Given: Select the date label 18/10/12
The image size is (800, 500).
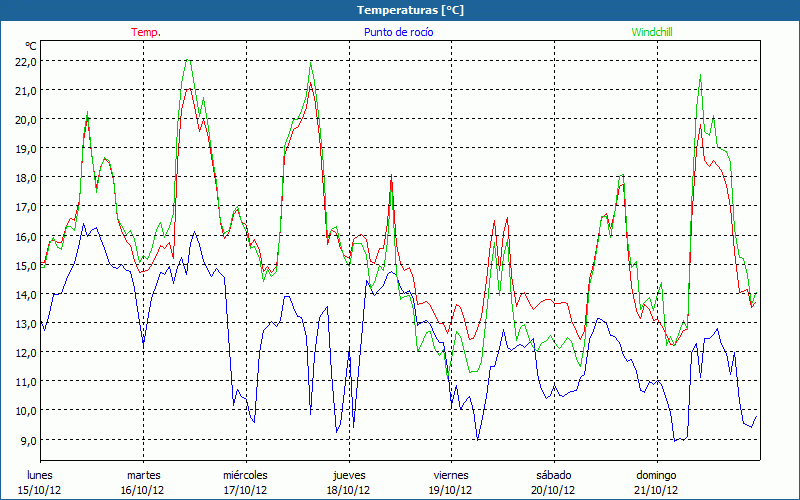Looking at the screenshot, I should point(348,490).
